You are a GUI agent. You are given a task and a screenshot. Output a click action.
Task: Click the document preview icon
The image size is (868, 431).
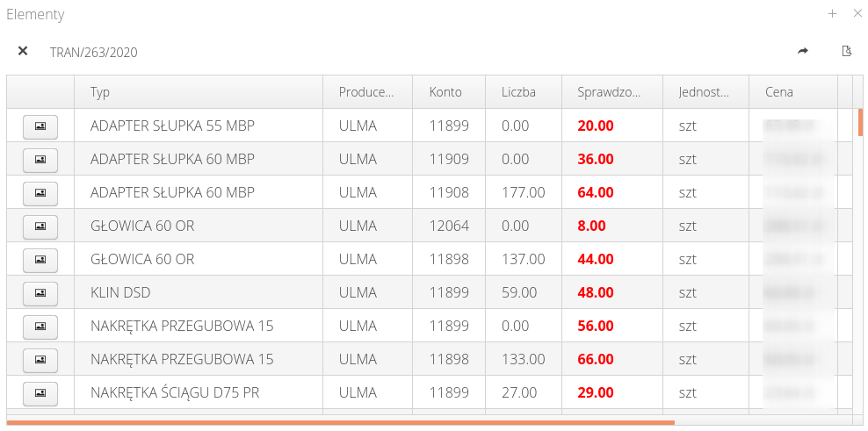click(846, 52)
